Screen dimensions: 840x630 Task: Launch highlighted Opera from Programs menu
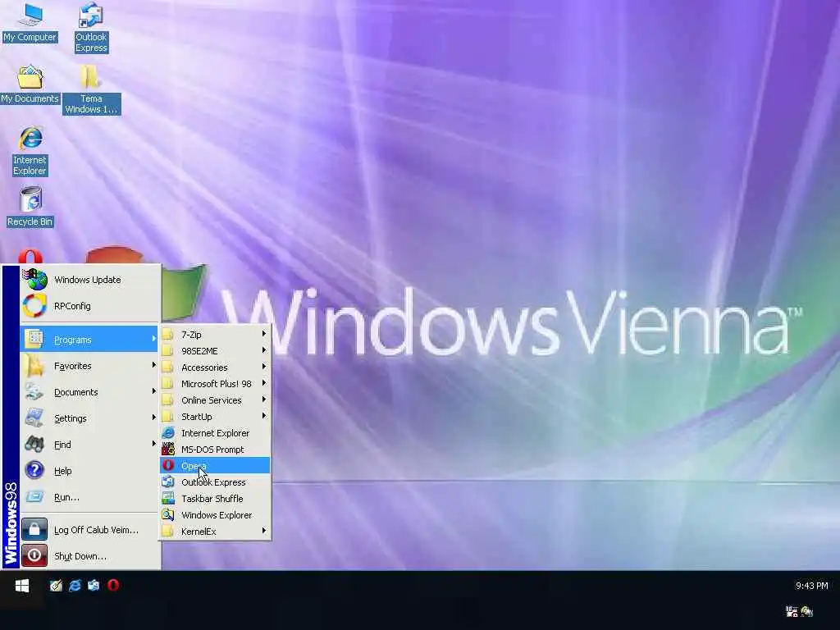tap(215, 466)
